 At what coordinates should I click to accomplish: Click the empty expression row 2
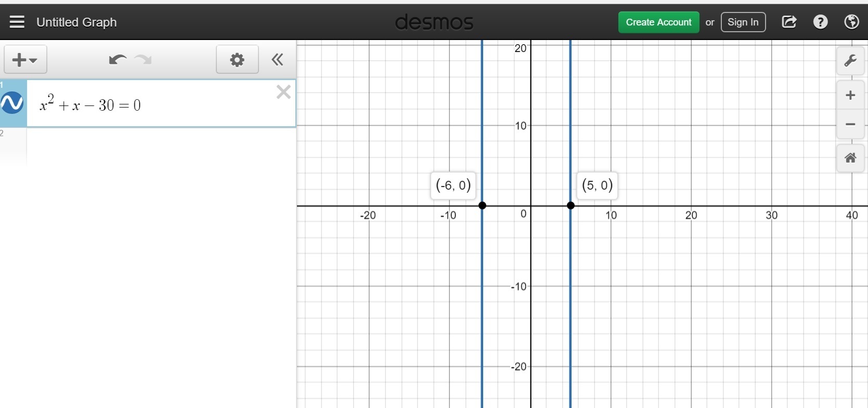pos(161,146)
